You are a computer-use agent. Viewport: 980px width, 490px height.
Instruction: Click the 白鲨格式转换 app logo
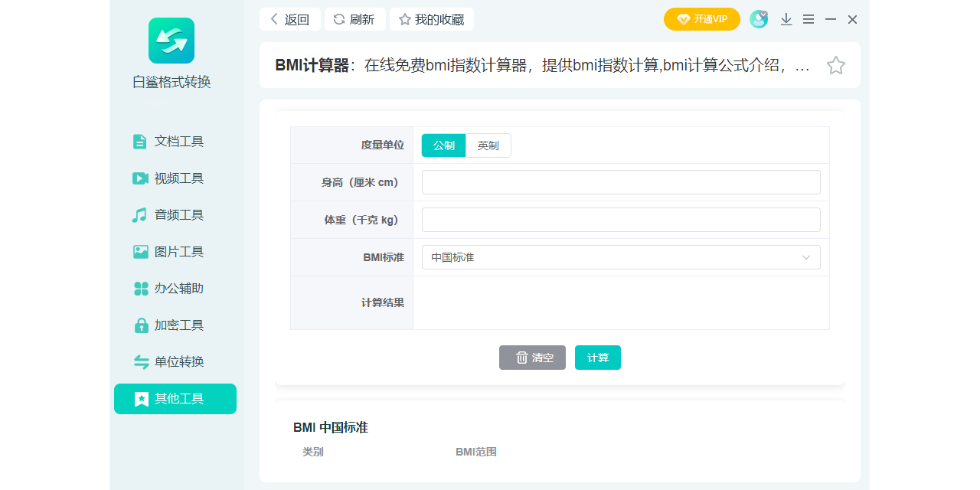(171, 41)
